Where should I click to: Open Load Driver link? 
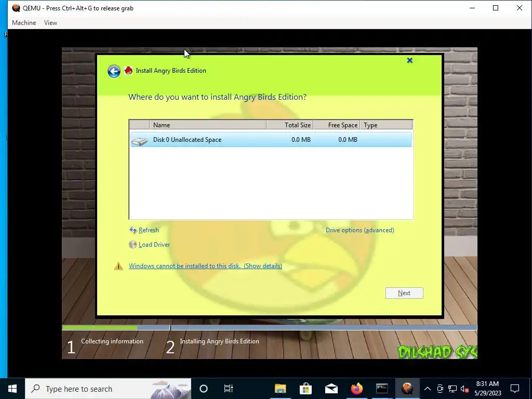tap(154, 245)
